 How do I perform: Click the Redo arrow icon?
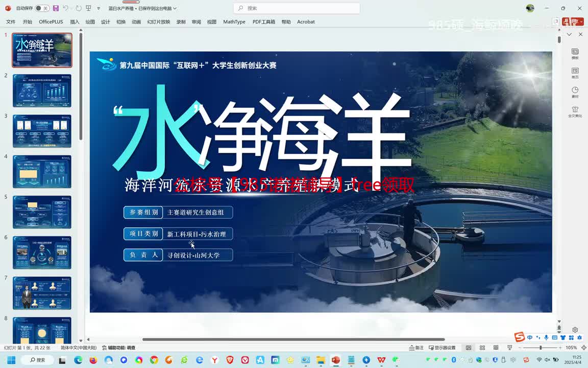(x=79, y=8)
